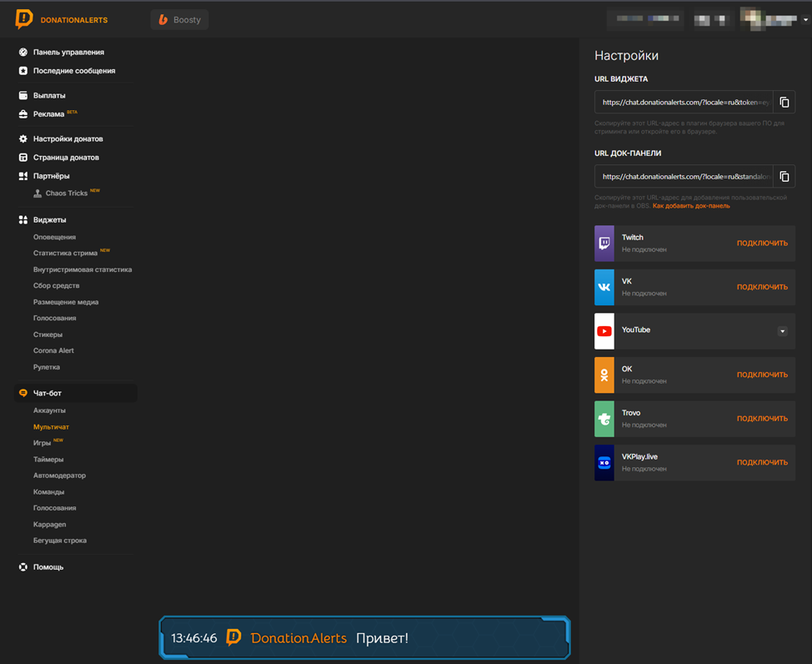Open Бегущая строка chat-bot page

click(x=59, y=541)
